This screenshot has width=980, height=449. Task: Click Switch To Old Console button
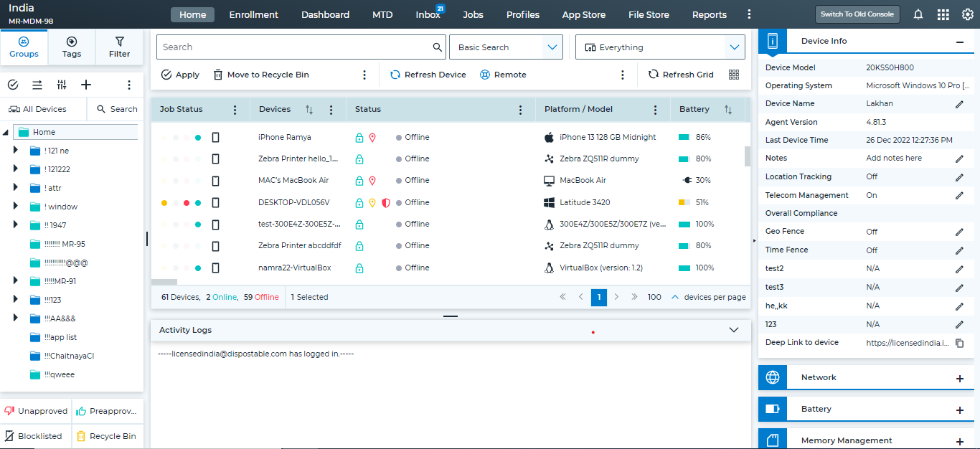[857, 14]
